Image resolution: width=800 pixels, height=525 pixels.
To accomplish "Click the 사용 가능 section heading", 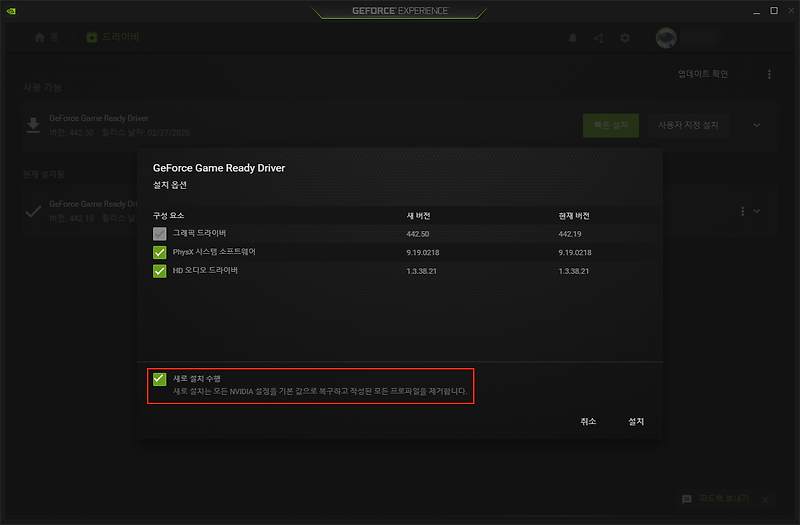I will 42,87.
